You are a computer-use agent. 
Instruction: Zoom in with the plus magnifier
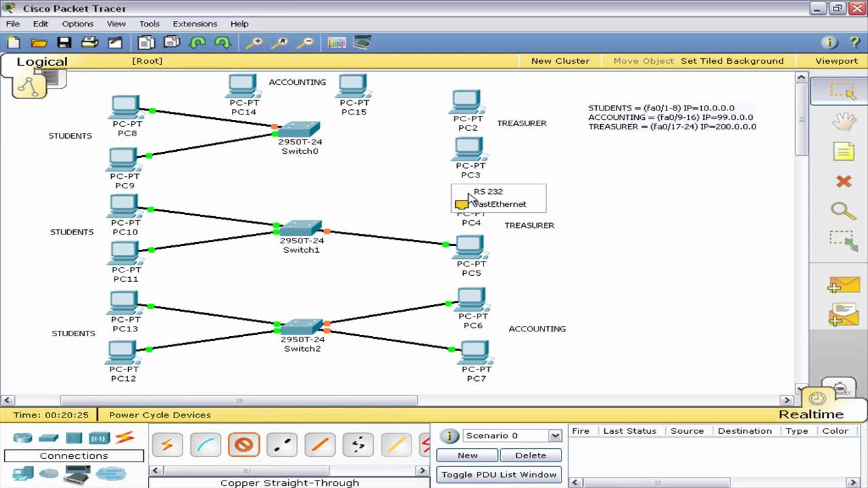254,43
